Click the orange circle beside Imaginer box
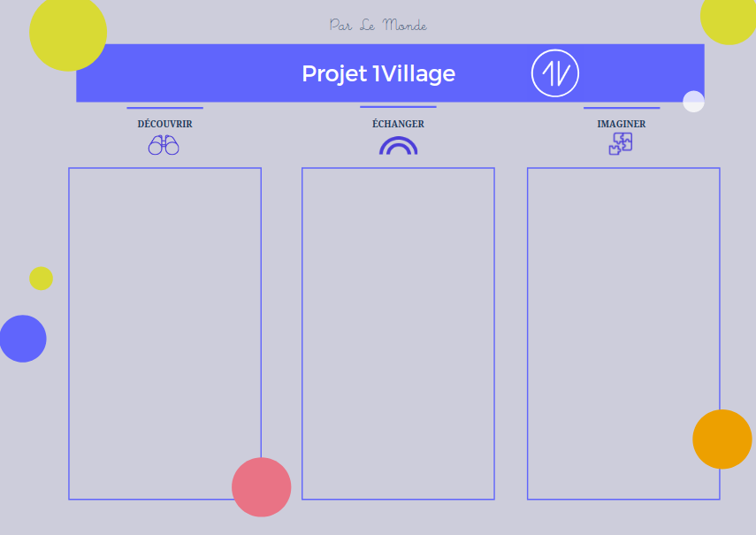The height and width of the screenshot is (535, 756). pyautogui.click(x=722, y=439)
